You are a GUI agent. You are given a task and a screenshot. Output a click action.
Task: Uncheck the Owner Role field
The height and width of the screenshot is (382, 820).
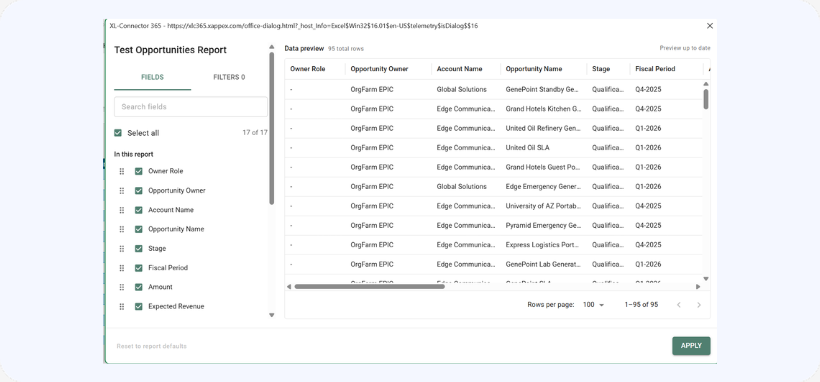pyautogui.click(x=139, y=171)
